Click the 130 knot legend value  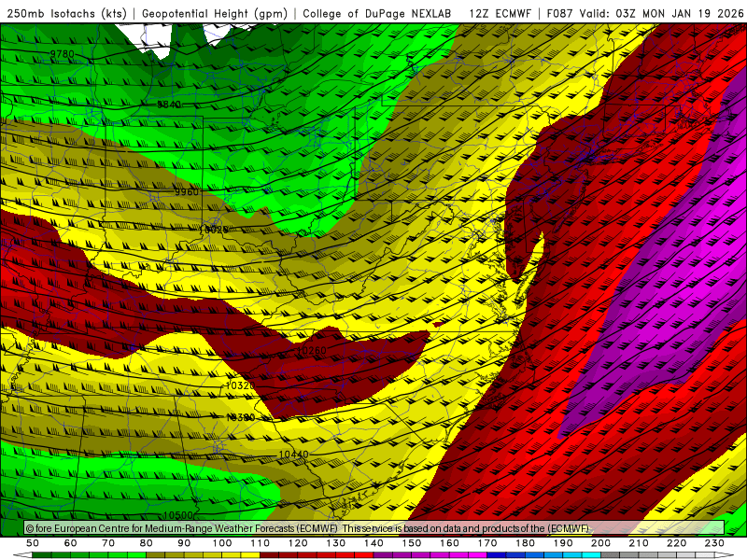(336, 543)
